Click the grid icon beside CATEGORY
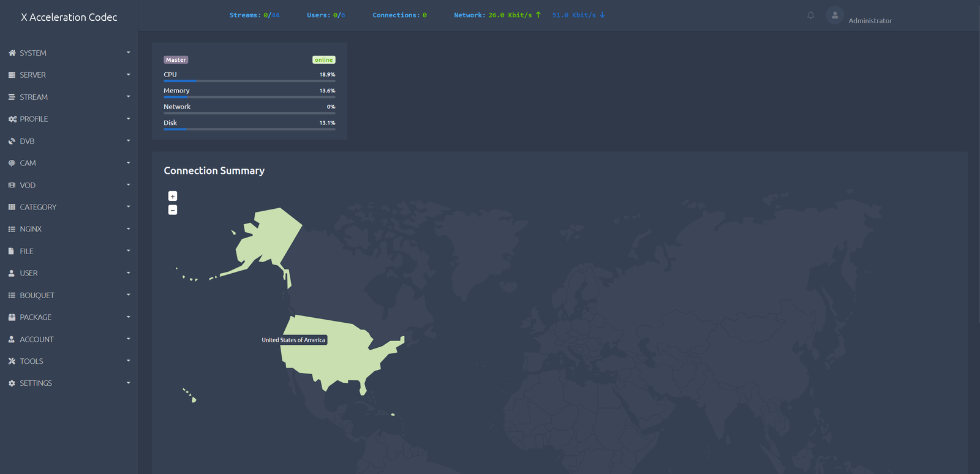 [x=12, y=208]
